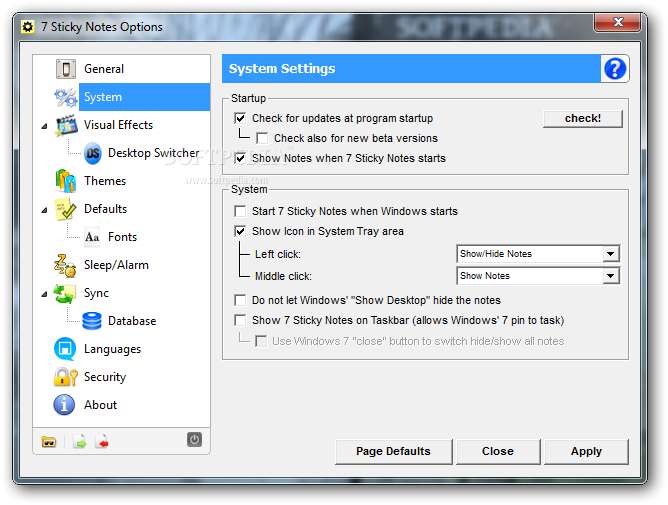Open the Middle click action dropdown
Screen dimensions: 668x505
[x=538, y=276]
